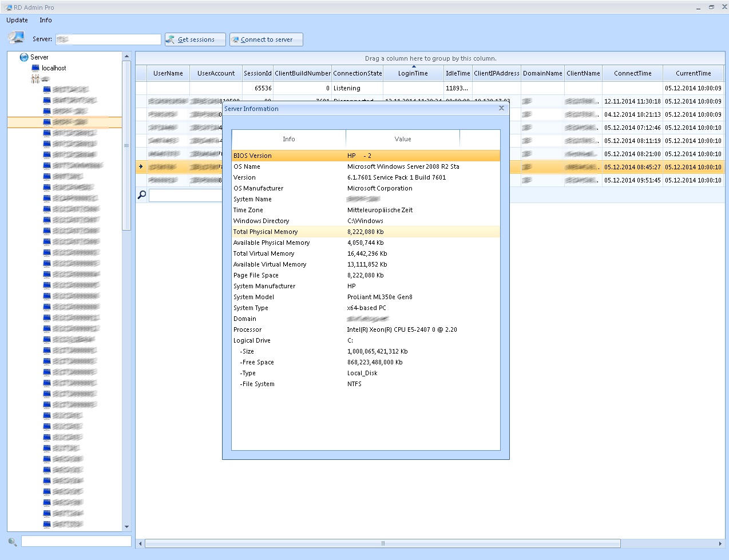Sort by the ClientIPAddress column header
The height and width of the screenshot is (560, 729).
497,73
